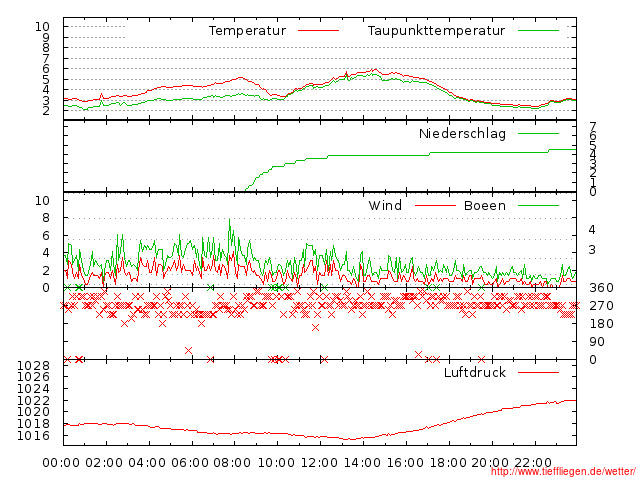The width and height of the screenshot is (640, 480).
Task: Click the 04:00 time axis label
Action: point(147,463)
